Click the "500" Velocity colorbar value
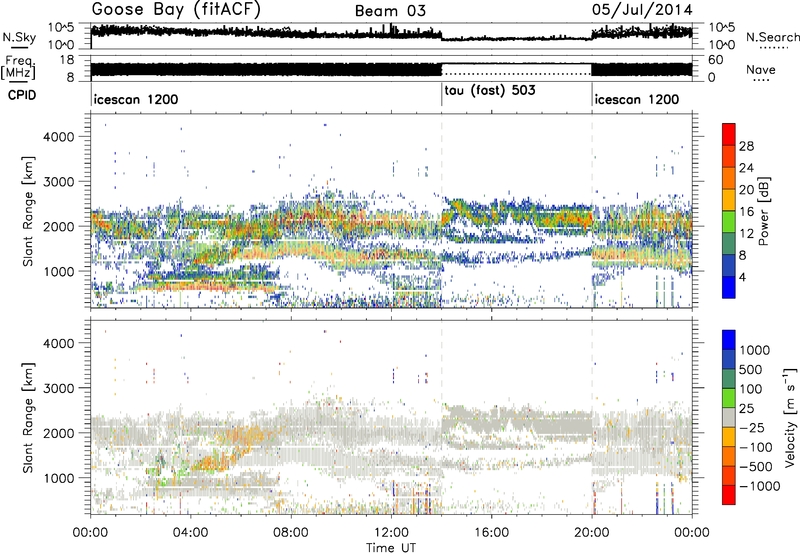Viewport: 800px width, 554px height. pyautogui.click(x=751, y=369)
